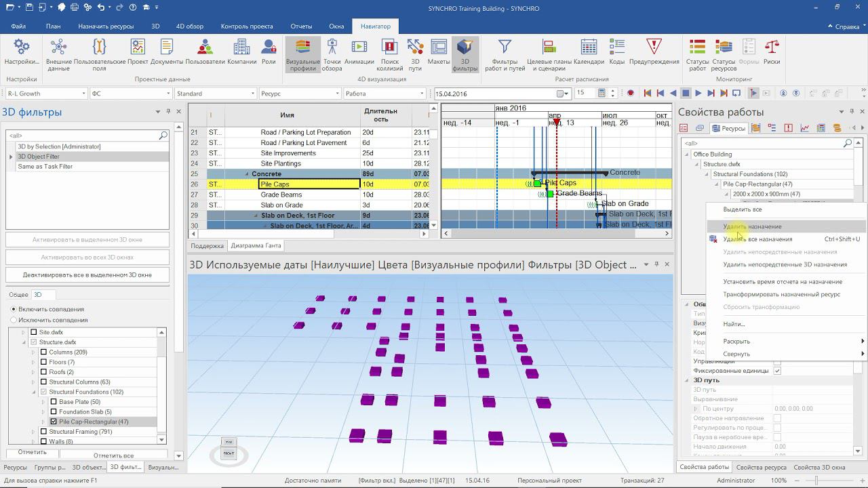Open the Коды ribbon tool
This screenshot has width=868, height=488.
pyautogui.click(x=616, y=52)
